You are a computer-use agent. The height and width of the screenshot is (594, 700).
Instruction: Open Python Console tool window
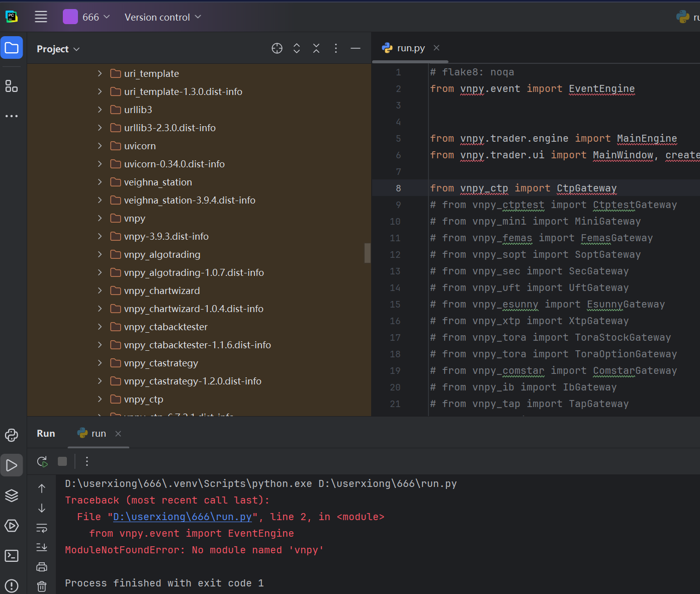coord(12,435)
